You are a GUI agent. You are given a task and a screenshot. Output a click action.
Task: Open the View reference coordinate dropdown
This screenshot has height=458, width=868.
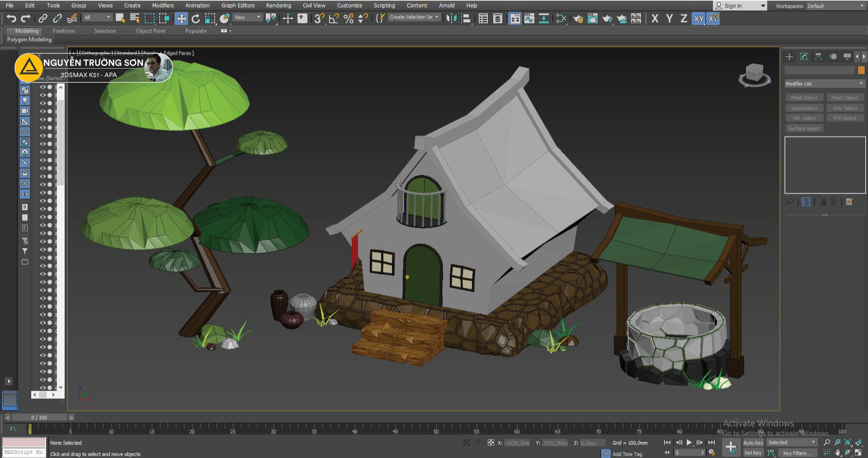(247, 18)
